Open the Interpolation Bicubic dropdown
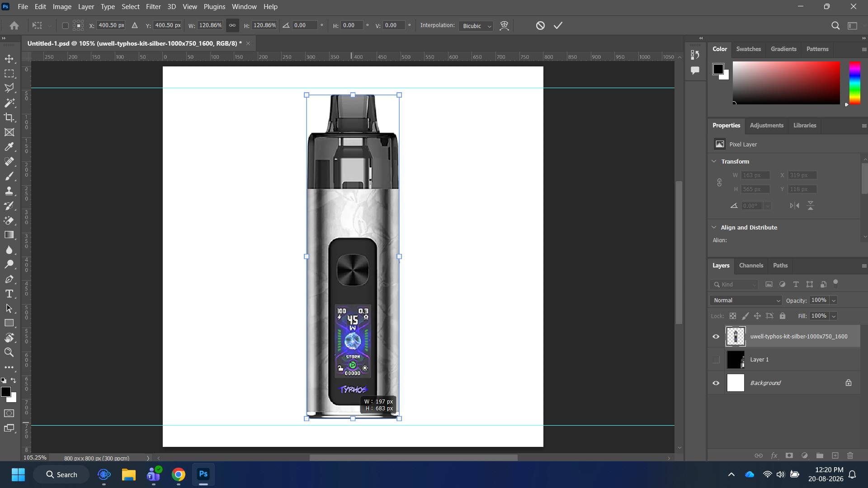868x488 pixels. click(x=476, y=26)
